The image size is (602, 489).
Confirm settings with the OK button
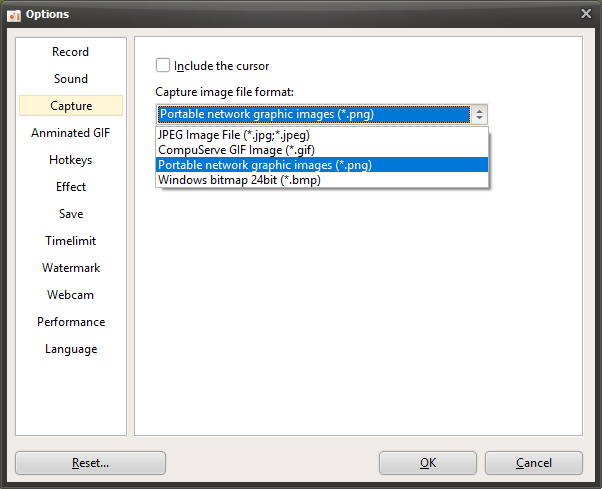click(x=428, y=463)
